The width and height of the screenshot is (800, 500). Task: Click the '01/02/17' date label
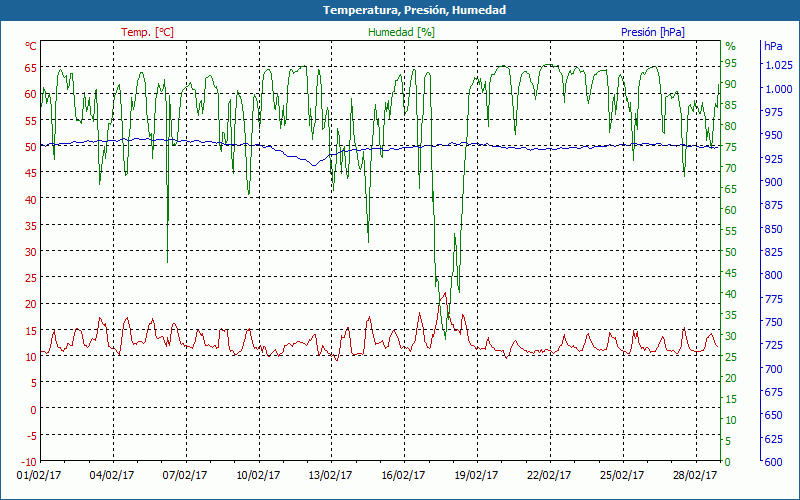[x=39, y=475]
